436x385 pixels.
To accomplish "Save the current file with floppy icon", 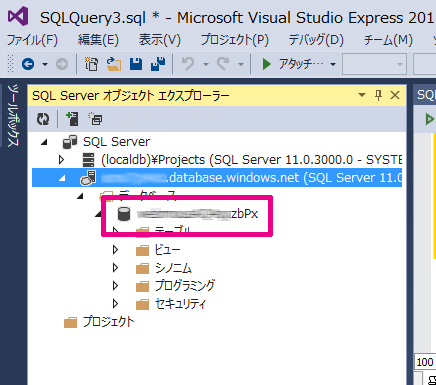I will [x=136, y=64].
